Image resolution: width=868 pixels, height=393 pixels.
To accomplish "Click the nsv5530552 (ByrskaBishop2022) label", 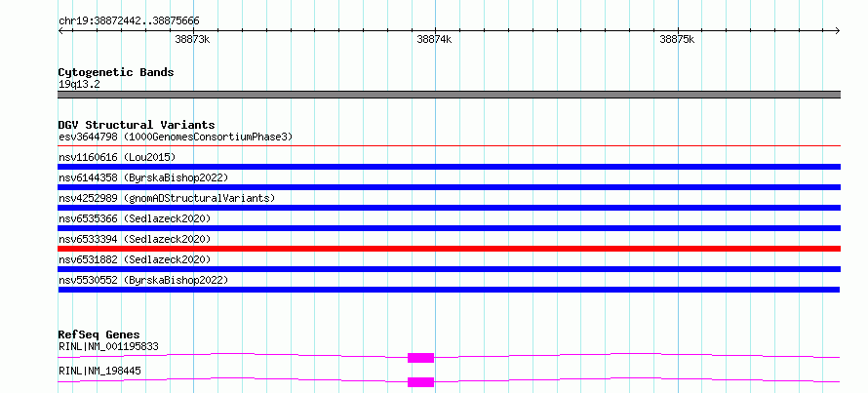I will 143,280.
